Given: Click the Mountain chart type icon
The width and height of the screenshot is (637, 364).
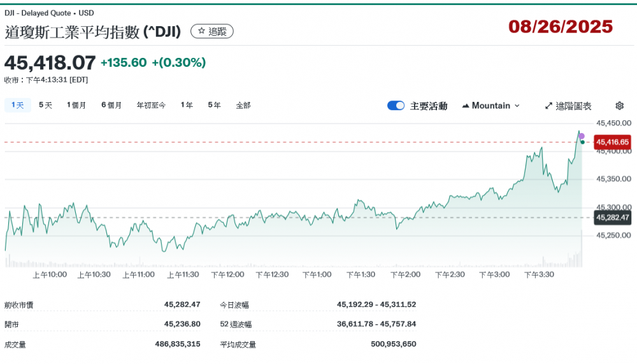Looking at the screenshot, I should pyautogui.click(x=466, y=106).
